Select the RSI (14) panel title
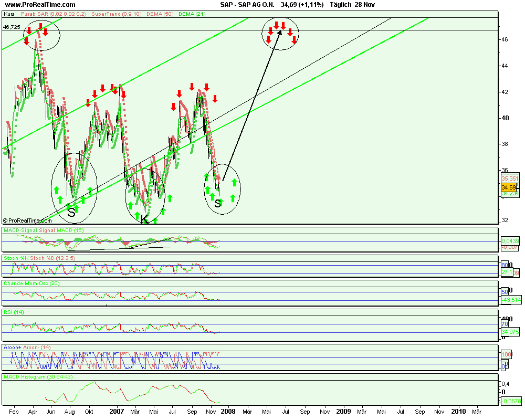This screenshot has width=525, height=420. click(x=14, y=312)
